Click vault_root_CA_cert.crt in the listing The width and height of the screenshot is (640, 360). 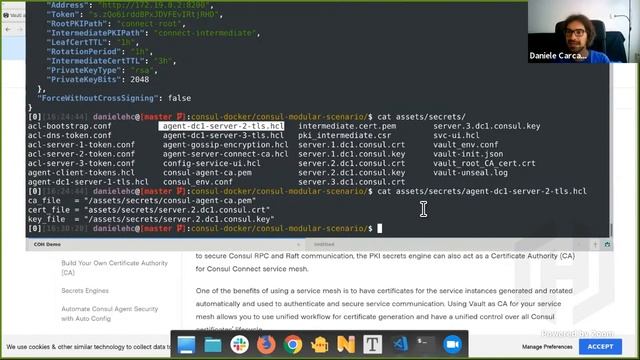pyautogui.click(x=484, y=164)
